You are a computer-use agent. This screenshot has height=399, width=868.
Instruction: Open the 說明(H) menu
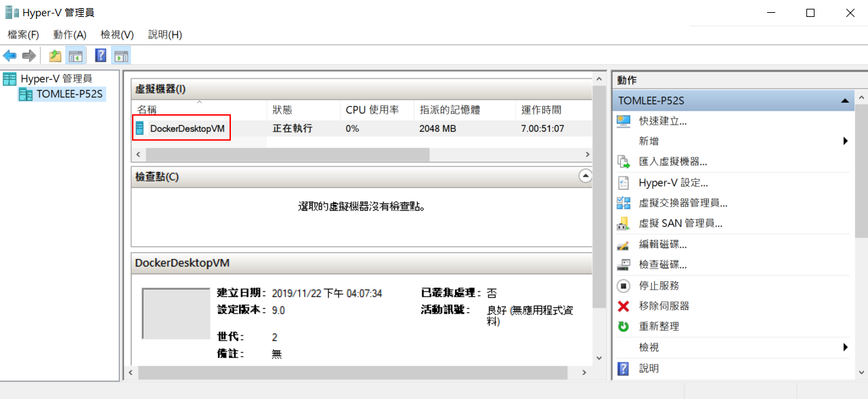[x=165, y=34]
